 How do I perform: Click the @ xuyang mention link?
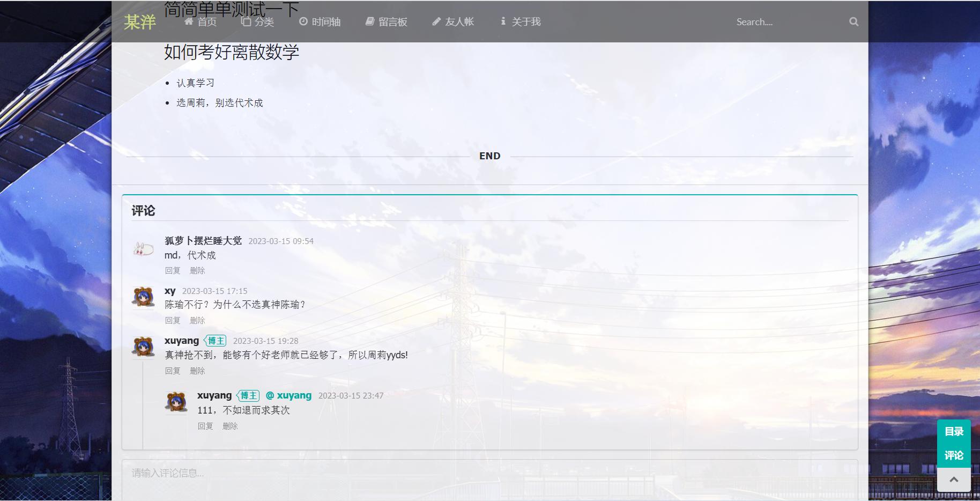(288, 395)
